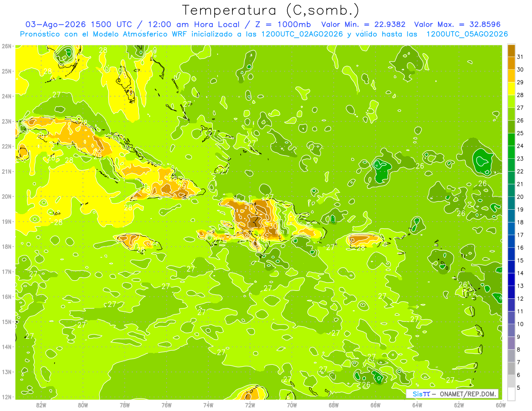
Task: Select the 'Z = 1000mb' level text
Action: click(x=282, y=24)
